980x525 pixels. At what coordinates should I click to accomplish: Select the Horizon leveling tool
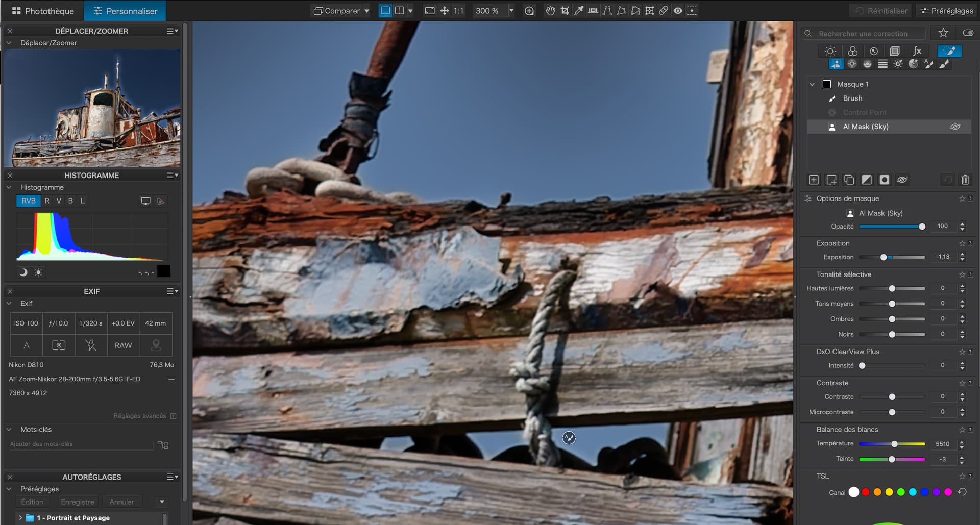click(x=593, y=11)
